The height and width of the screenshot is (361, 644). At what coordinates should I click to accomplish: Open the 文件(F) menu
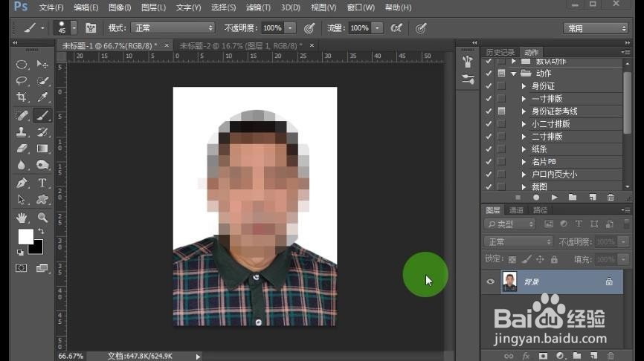point(51,7)
